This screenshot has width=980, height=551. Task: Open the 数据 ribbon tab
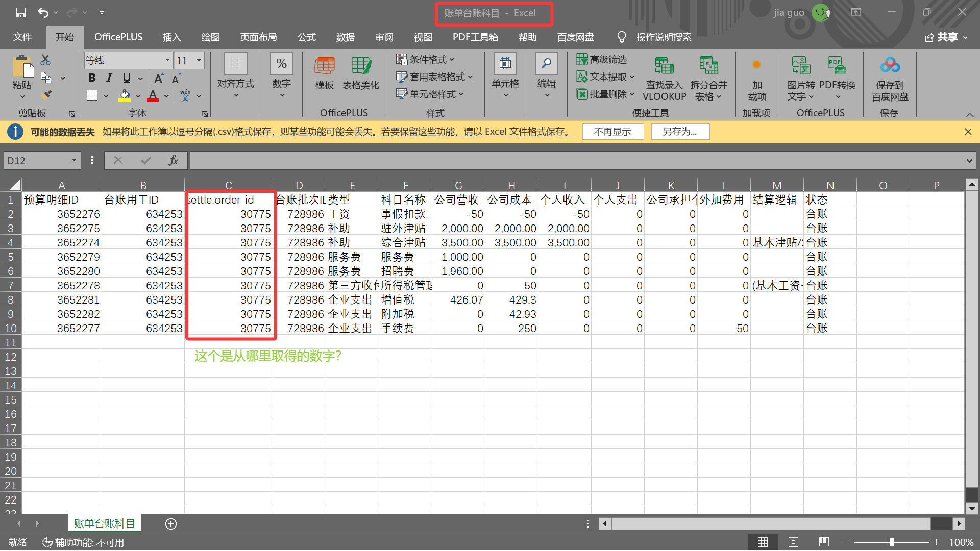tap(345, 37)
